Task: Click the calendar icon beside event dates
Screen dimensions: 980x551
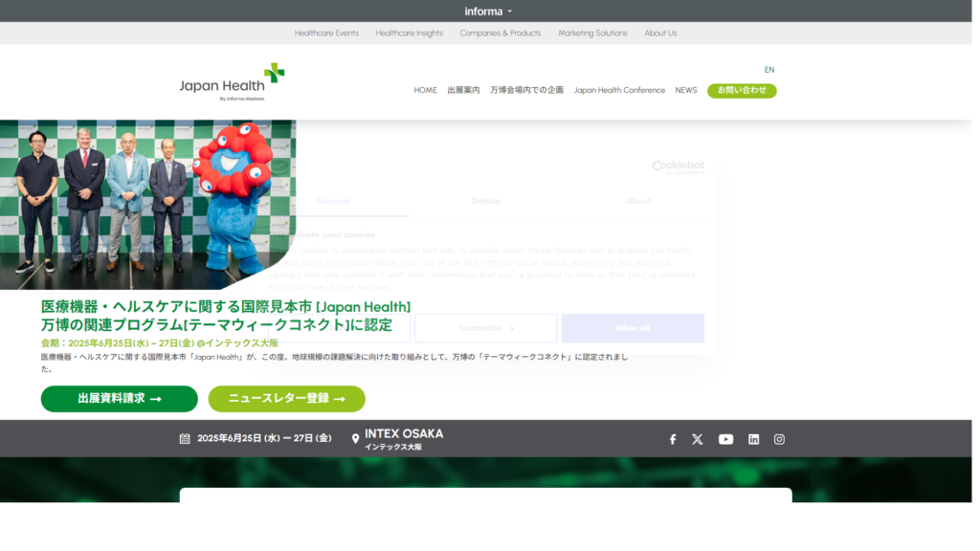Action: (185, 438)
